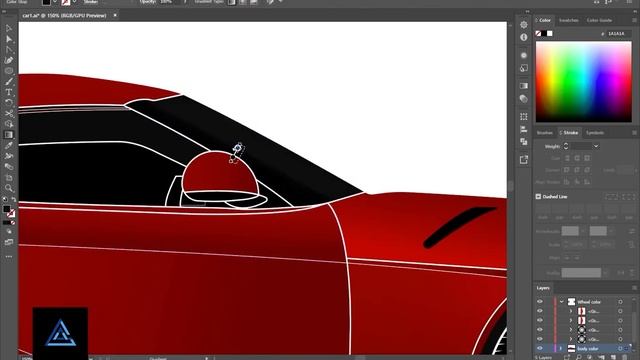Click Locate Object icon in Layers footer

click(x=578, y=358)
